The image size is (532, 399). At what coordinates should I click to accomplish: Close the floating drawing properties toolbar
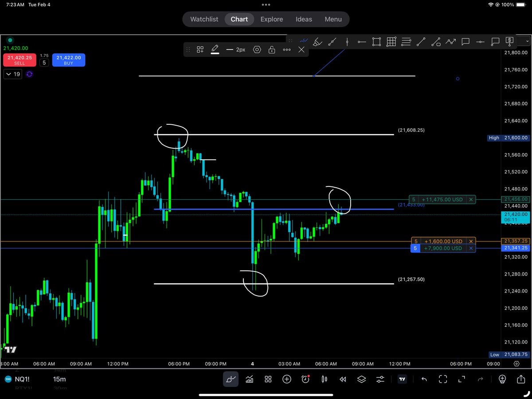(301, 50)
